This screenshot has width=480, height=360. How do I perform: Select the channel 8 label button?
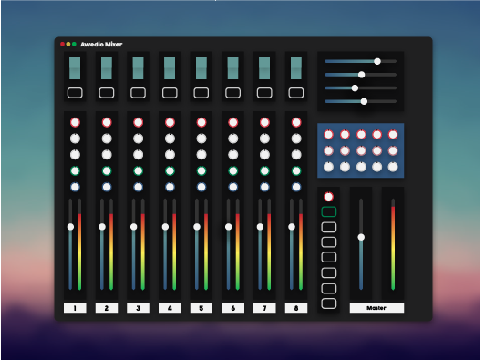296,308
